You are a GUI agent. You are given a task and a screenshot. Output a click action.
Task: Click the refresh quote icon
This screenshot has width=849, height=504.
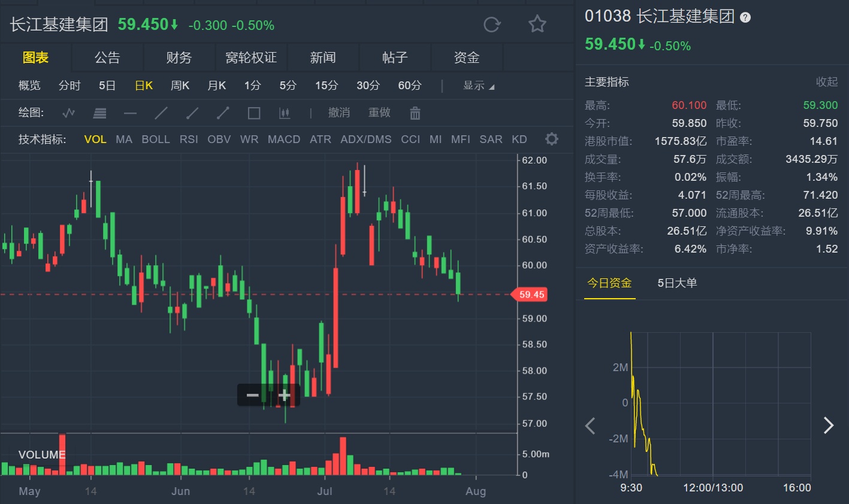click(492, 25)
